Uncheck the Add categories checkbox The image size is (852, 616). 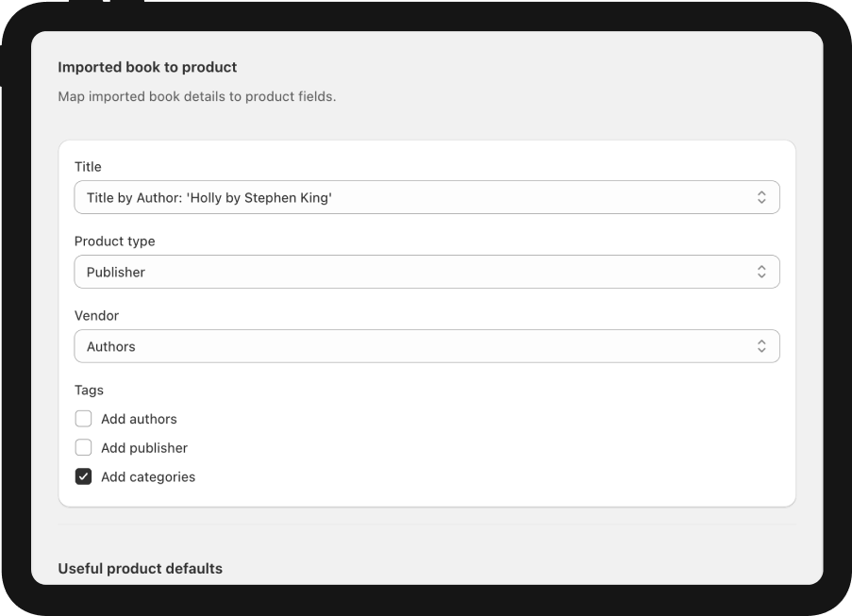click(84, 476)
